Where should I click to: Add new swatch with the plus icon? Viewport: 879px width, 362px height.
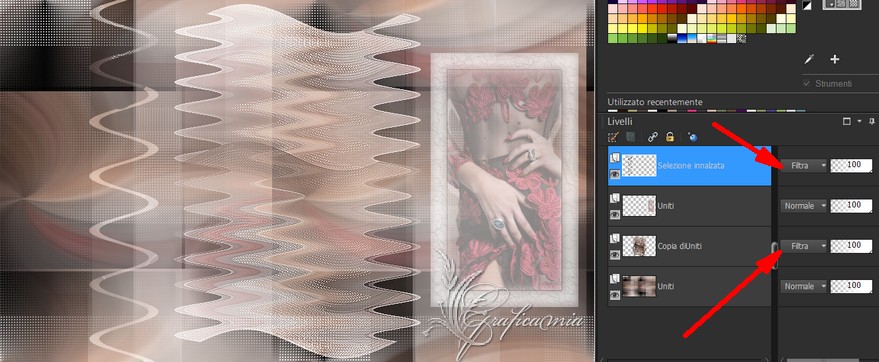coord(834,59)
